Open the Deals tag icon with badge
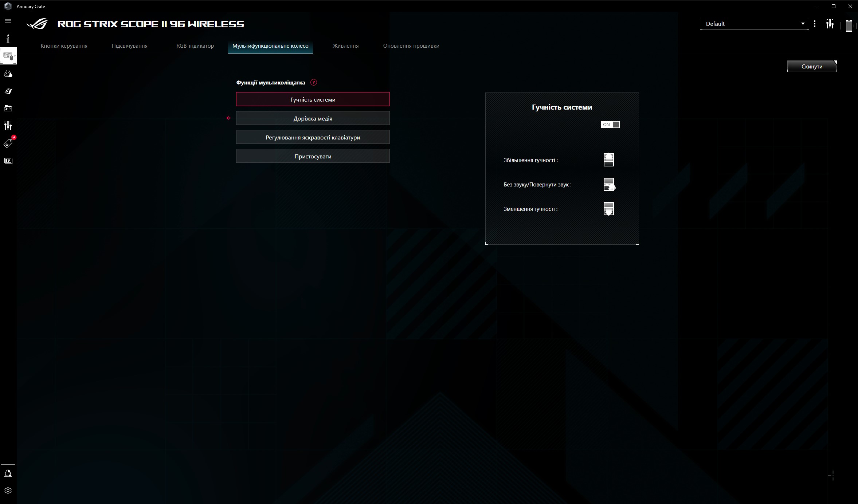This screenshot has height=504, width=858. click(8, 143)
